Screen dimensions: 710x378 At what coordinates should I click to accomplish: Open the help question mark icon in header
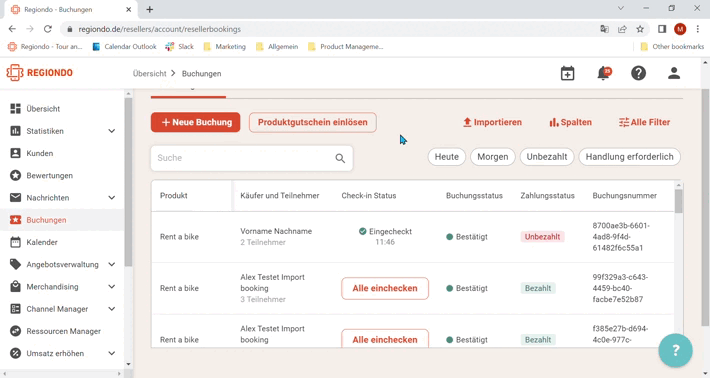click(638, 73)
